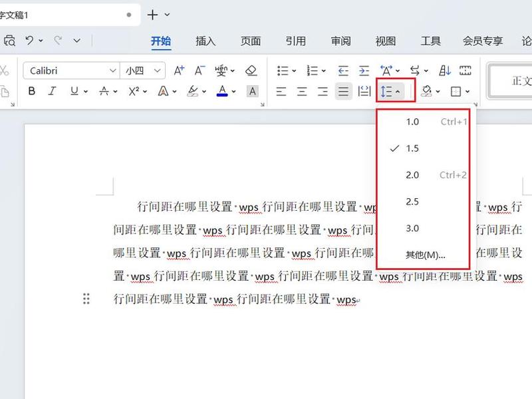Image resolution: width=532 pixels, height=399 pixels.
Task: Click the paragraph drag handle dots
Action: coord(86,299)
